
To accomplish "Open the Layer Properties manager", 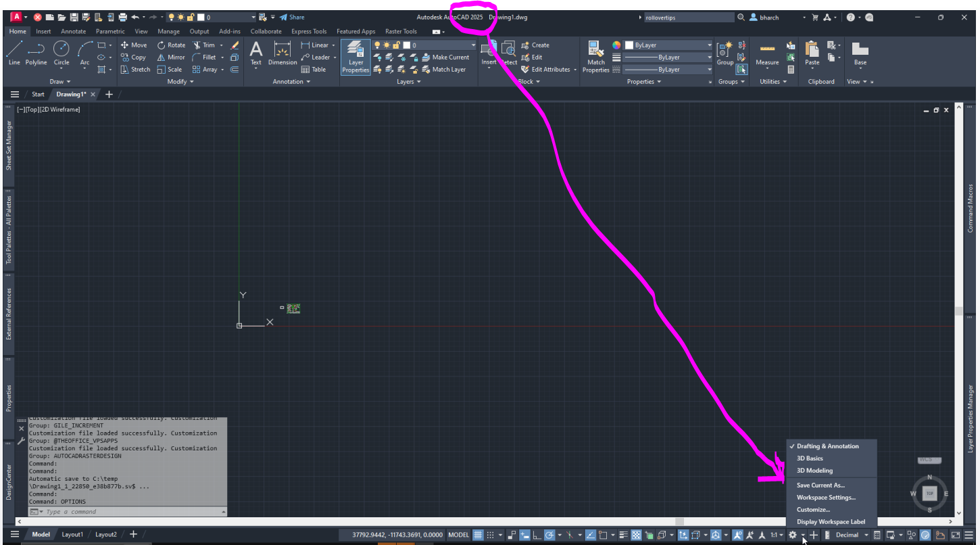I will tap(355, 57).
